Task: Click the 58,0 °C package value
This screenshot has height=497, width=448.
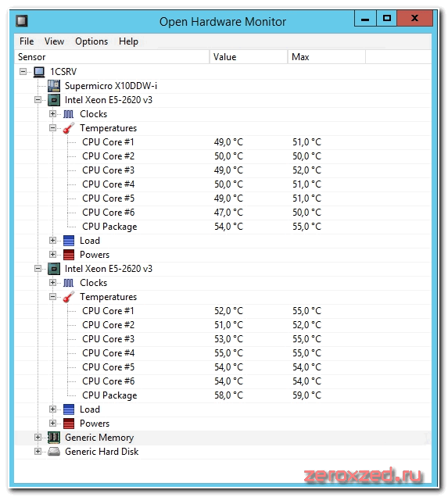Action: [x=228, y=395]
